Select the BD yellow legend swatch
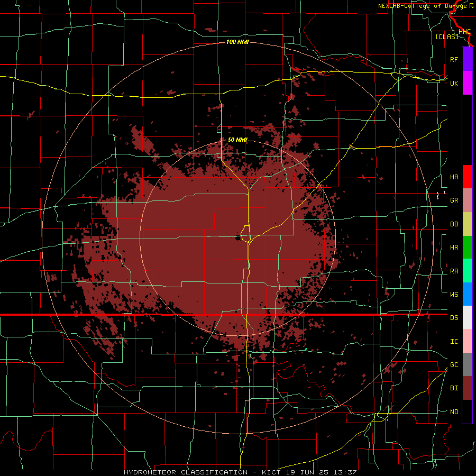The image size is (476, 476). pyautogui.click(x=467, y=224)
